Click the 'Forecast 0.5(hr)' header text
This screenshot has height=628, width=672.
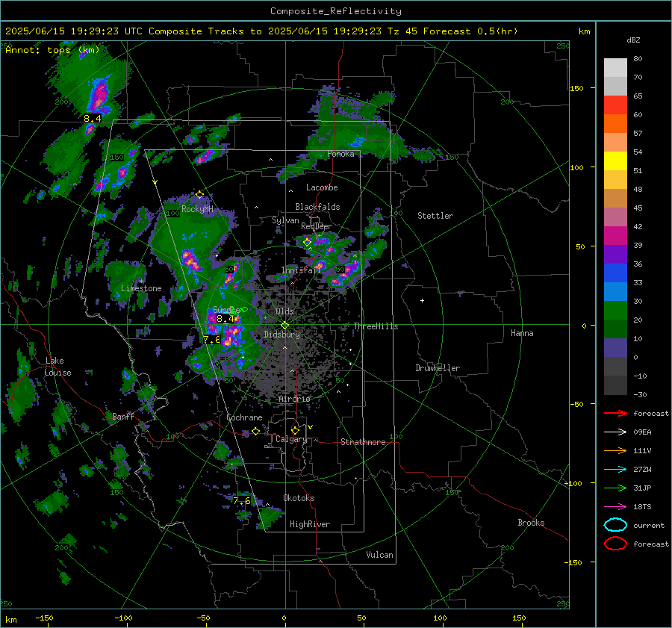(x=470, y=31)
